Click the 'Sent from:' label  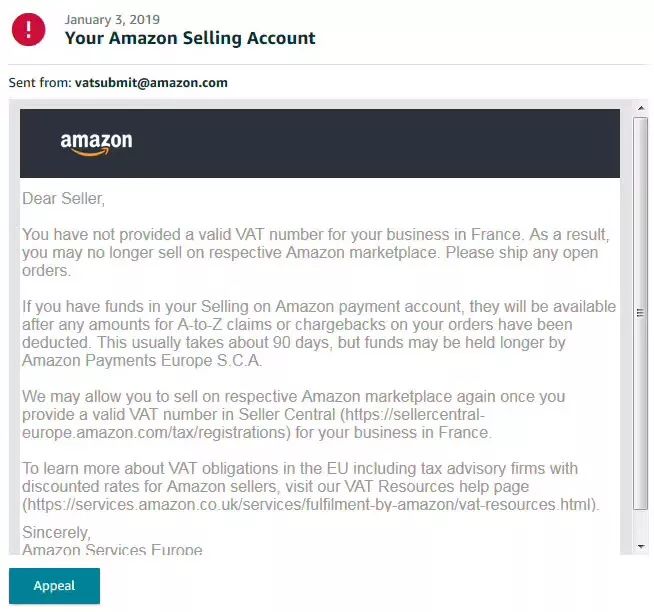pos(40,83)
